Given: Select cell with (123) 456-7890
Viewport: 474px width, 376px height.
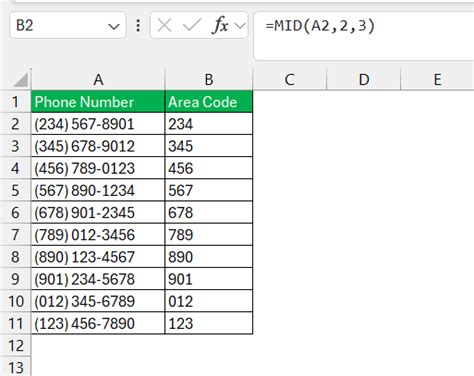Looking at the screenshot, I should 98,323.
